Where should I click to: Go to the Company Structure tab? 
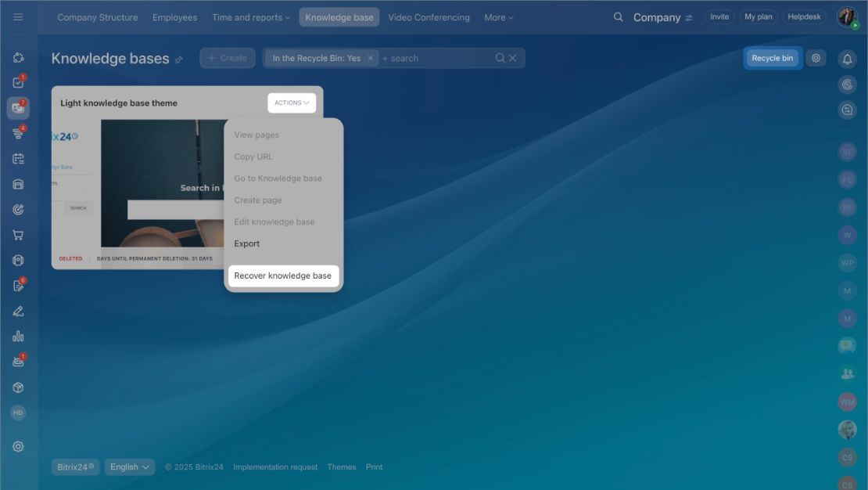click(98, 17)
